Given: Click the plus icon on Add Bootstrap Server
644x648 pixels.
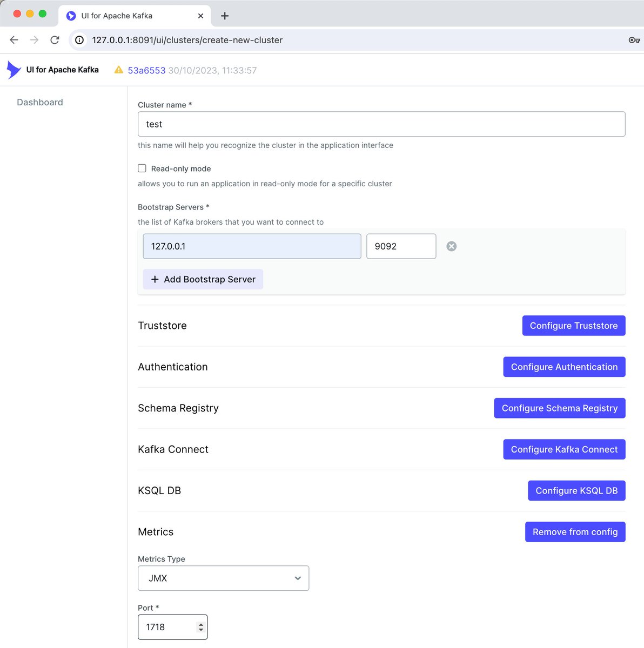Looking at the screenshot, I should point(155,279).
